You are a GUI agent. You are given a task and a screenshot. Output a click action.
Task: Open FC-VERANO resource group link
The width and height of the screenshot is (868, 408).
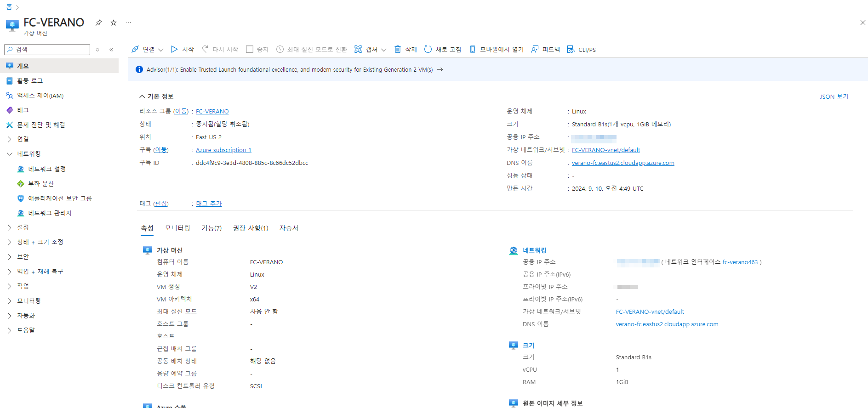212,112
